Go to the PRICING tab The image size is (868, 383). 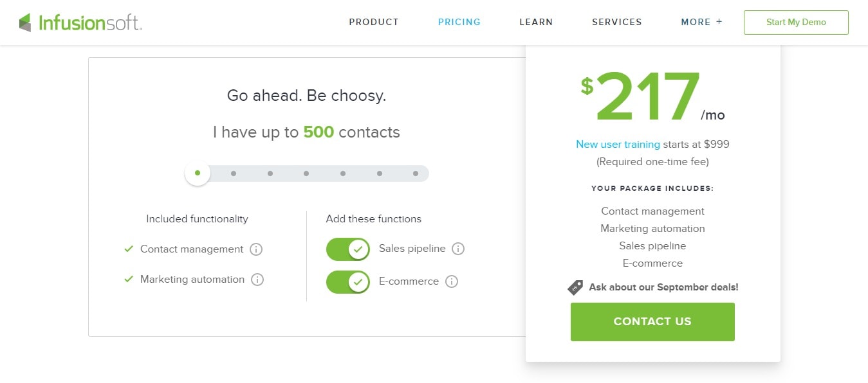point(459,22)
